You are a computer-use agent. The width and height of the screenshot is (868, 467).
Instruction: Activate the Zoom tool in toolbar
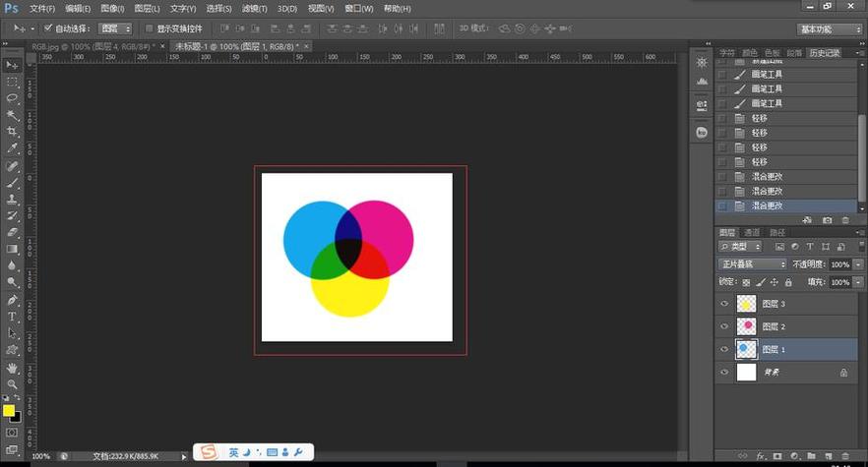(x=13, y=383)
